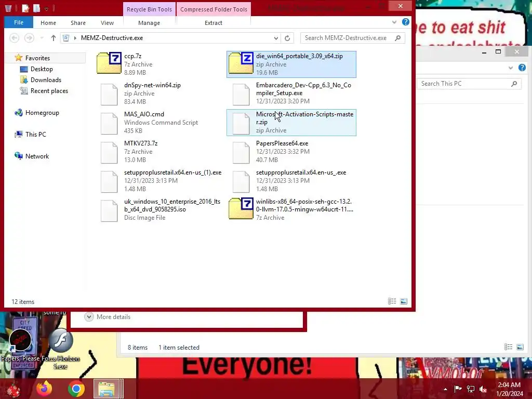Open Desktop in the navigation pane
This screenshot has width=532, height=399.
[x=42, y=69]
